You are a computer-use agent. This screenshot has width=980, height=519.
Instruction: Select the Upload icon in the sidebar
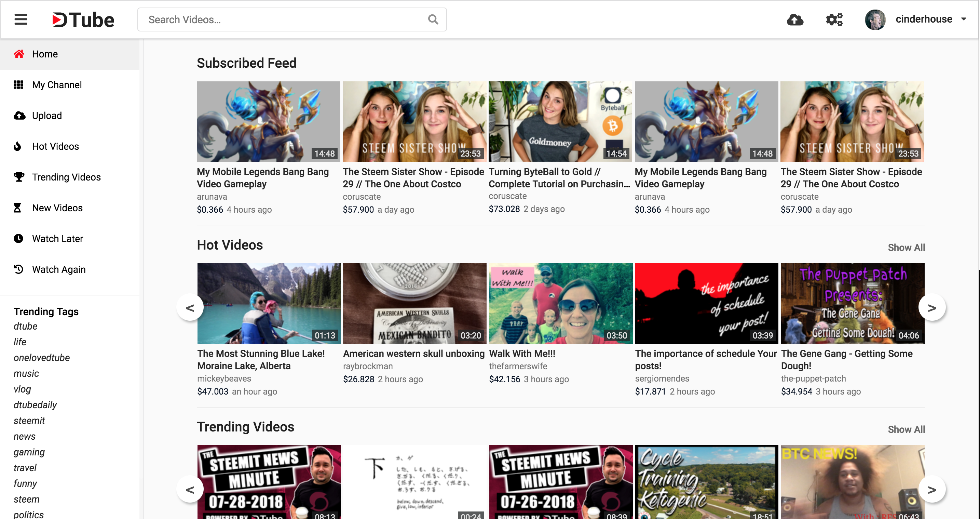[x=19, y=115]
